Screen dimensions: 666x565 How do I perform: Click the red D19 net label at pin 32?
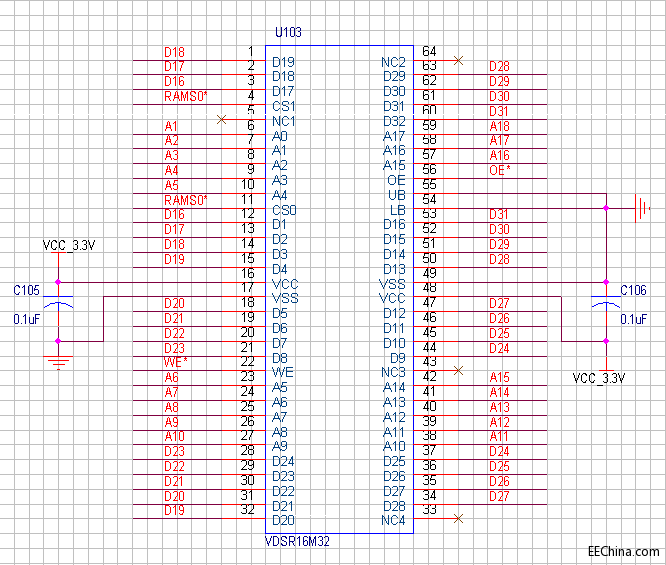[x=174, y=510]
